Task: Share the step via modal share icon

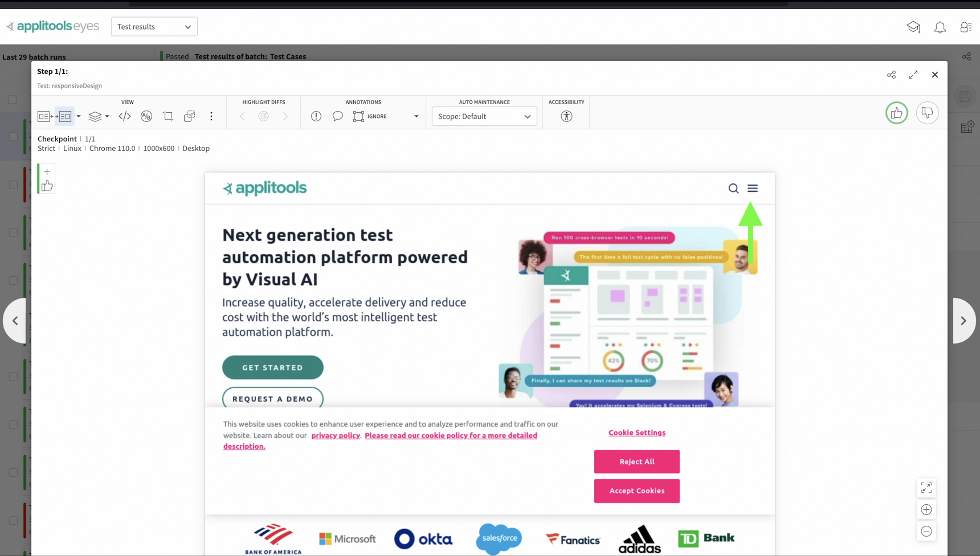Action: (891, 75)
